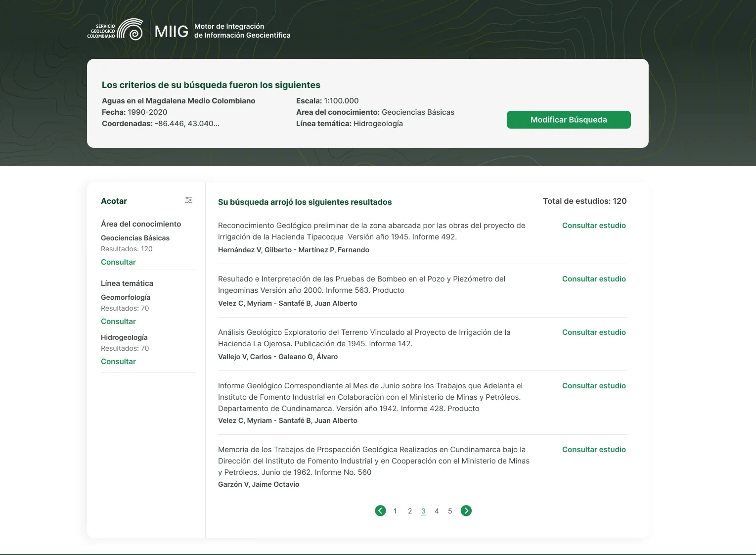Viewport: 756px width, 555px height.
Task: Click the 'Fecha: 1990-2020' criterion
Action: [x=134, y=112]
